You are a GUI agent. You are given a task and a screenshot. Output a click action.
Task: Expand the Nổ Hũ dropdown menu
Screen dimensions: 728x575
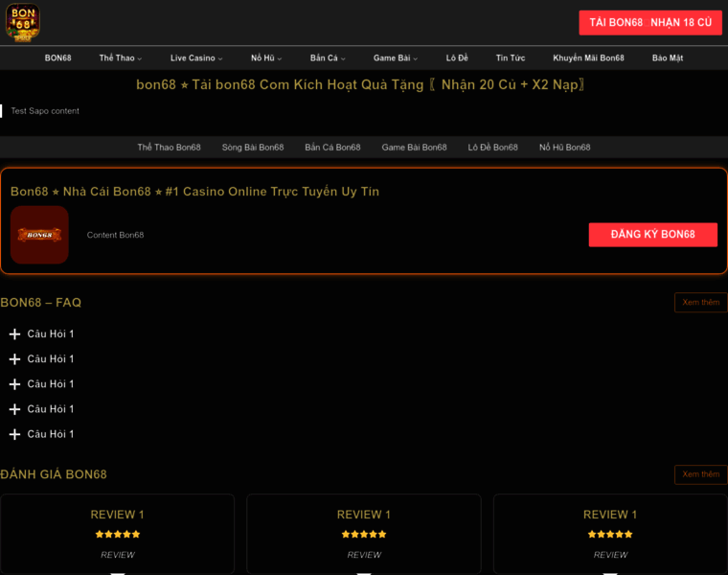pyautogui.click(x=266, y=58)
